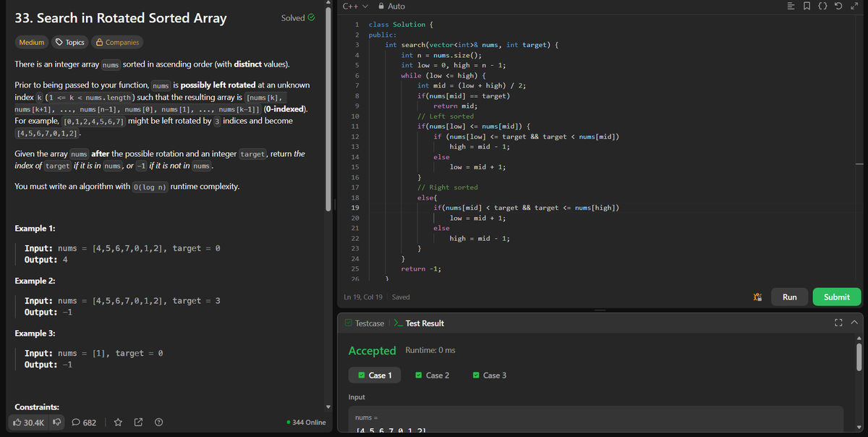Click line number 19 in the gutter
Screen dimensions: 868x437
click(x=354, y=208)
